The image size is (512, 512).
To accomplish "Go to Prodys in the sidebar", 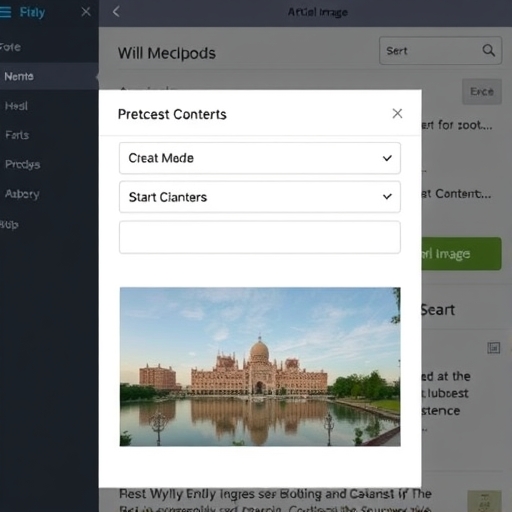I will coord(23,164).
